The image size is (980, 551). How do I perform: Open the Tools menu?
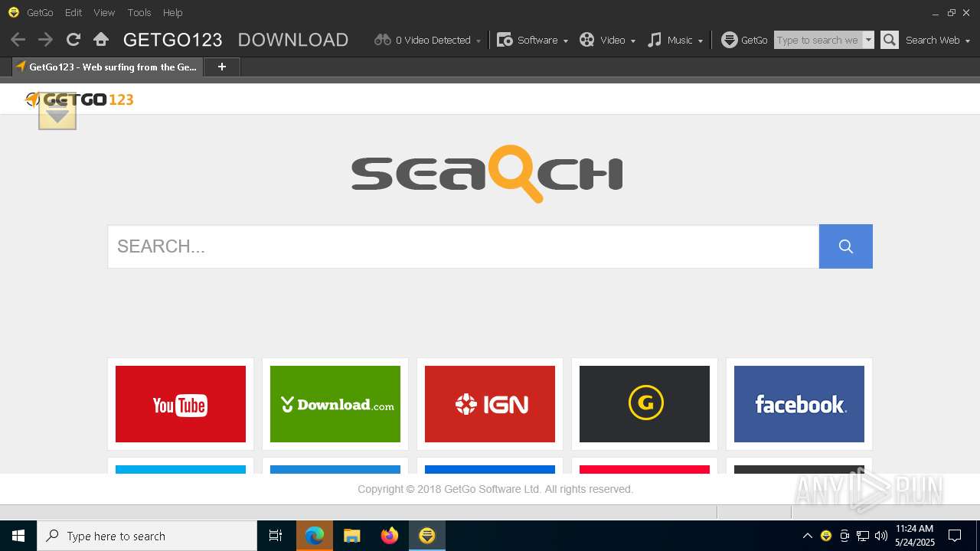point(139,12)
